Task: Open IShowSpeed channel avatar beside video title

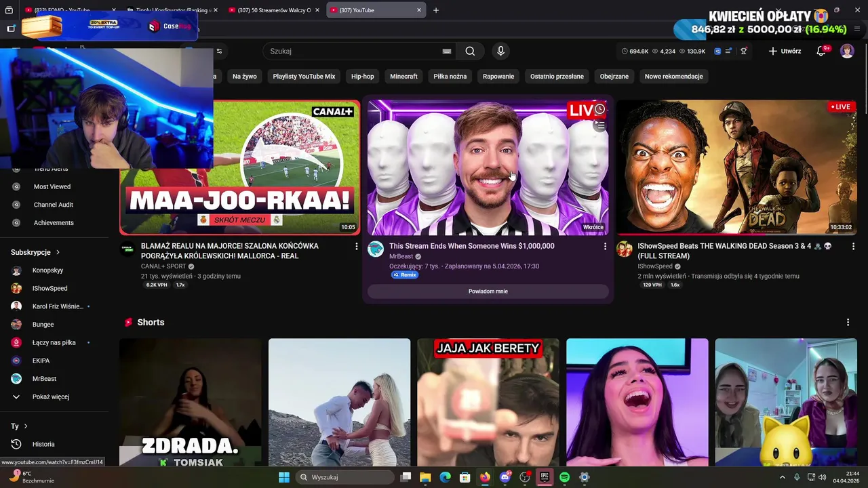Action: pos(624,249)
